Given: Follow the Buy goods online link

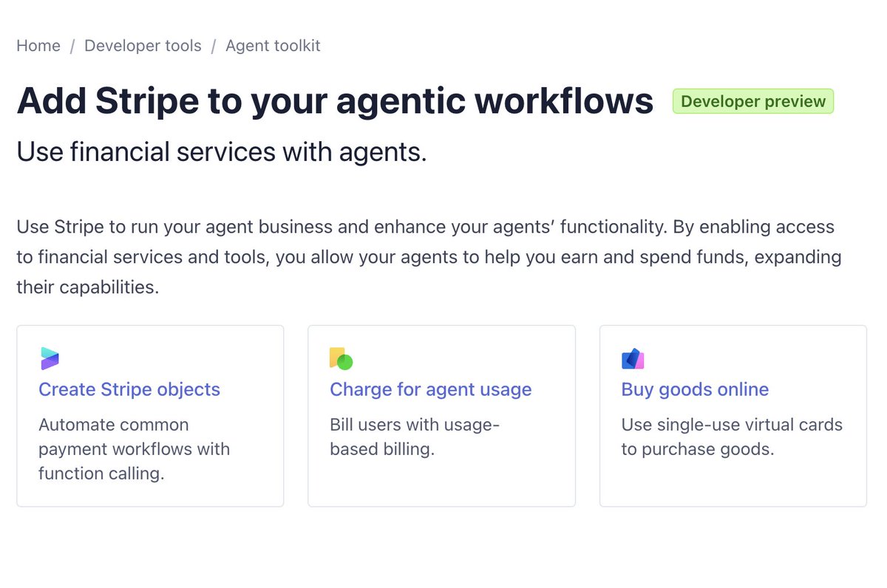Looking at the screenshot, I should (x=695, y=389).
